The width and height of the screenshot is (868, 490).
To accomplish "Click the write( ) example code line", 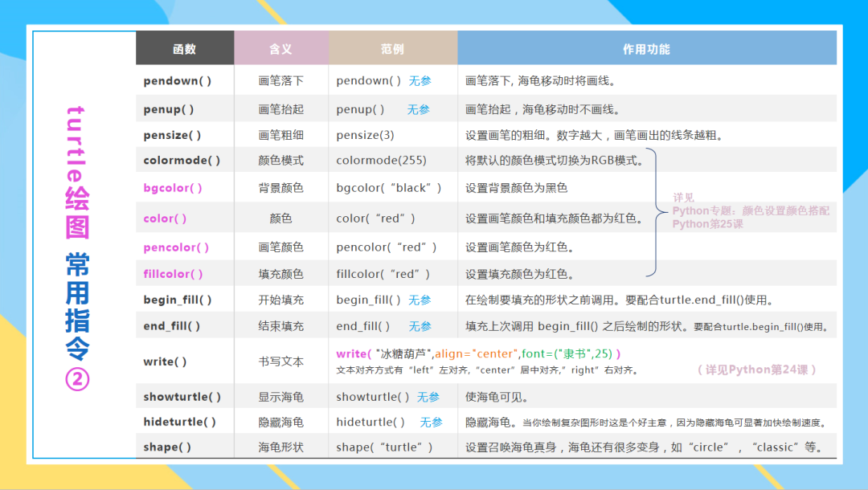I will pos(478,353).
